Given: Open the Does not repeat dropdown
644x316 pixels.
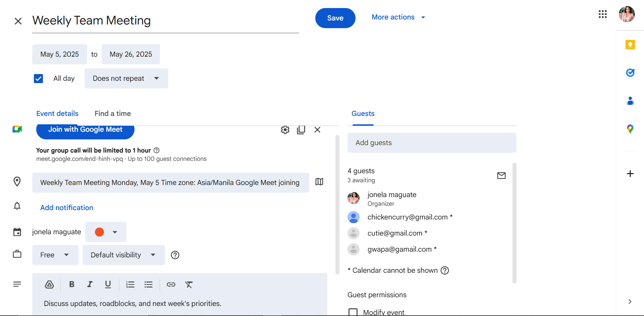Looking at the screenshot, I should point(126,78).
